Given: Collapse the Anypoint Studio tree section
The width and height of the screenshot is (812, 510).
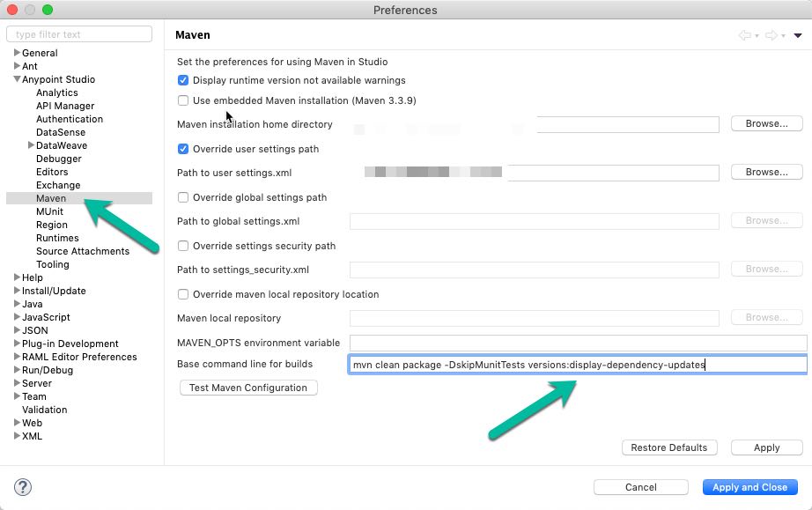Looking at the screenshot, I should coord(16,79).
